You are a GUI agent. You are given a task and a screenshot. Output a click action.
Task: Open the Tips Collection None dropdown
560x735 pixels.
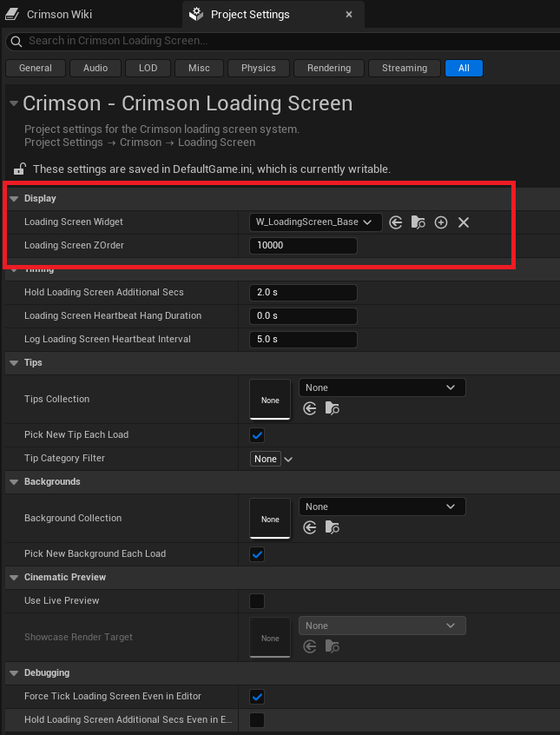pos(382,387)
